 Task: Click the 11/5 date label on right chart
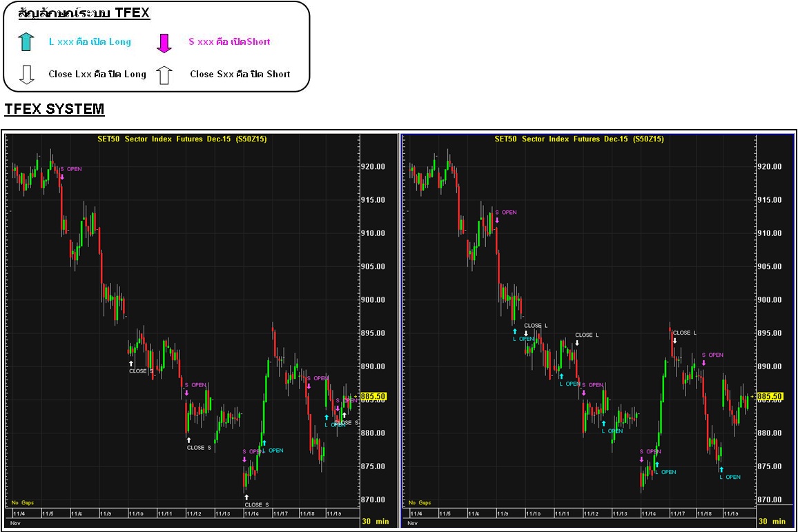coord(445,513)
